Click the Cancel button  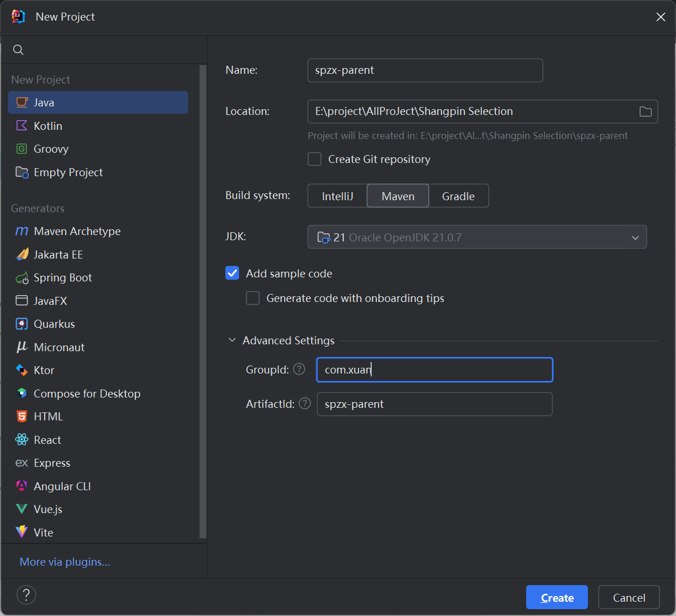pos(629,598)
